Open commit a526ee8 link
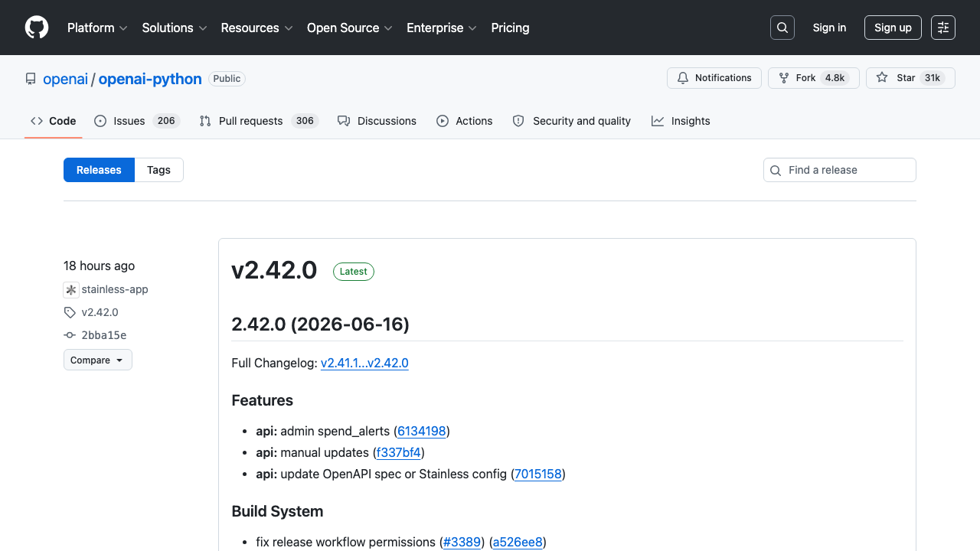This screenshot has width=980, height=551. 518,542
